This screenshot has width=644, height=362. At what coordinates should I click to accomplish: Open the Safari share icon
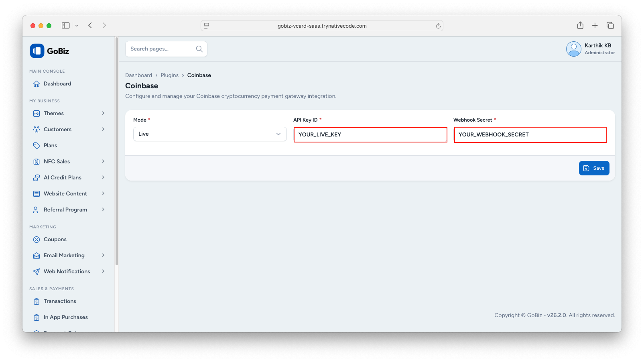tap(580, 25)
